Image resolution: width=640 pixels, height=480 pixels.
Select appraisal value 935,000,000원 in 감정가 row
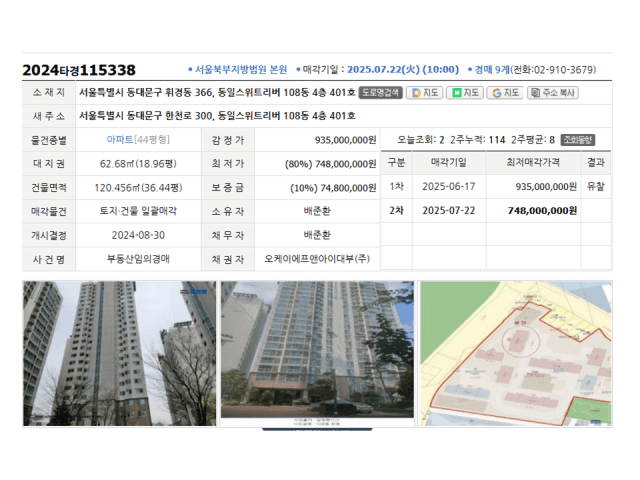[x=345, y=140]
